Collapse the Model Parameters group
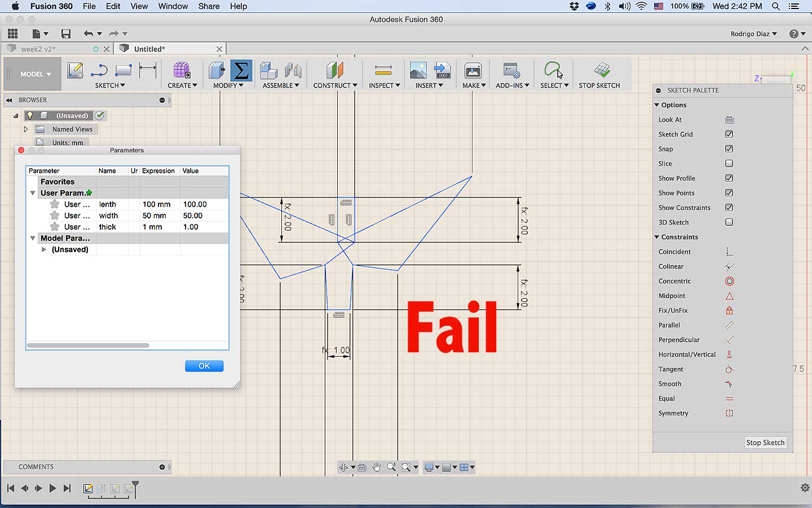The width and height of the screenshot is (812, 508). coord(33,238)
